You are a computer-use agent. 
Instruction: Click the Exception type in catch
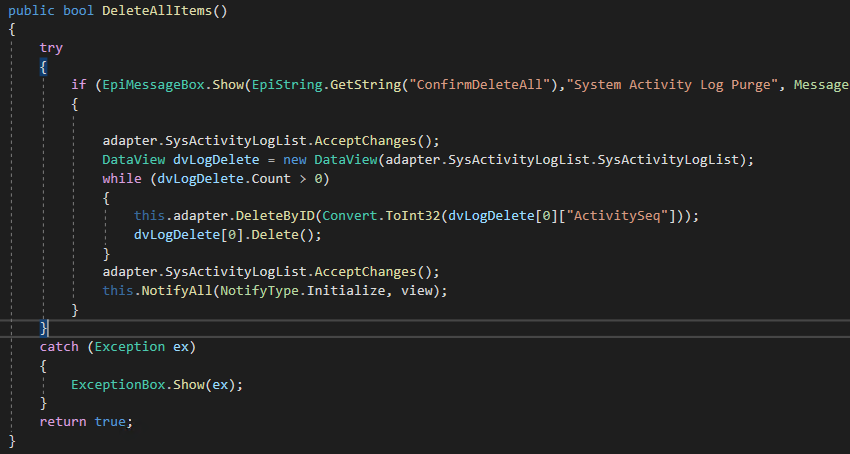click(x=130, y=347)
